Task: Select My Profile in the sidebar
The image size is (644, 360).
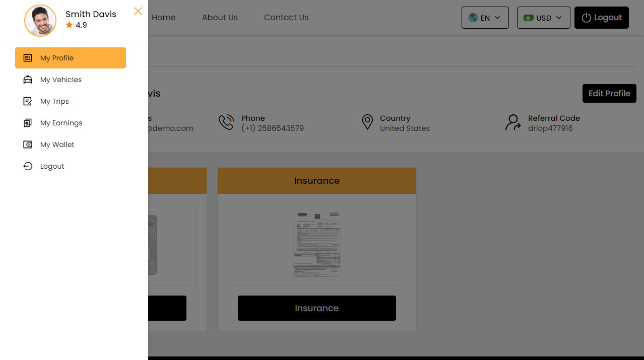Action: 56,58
